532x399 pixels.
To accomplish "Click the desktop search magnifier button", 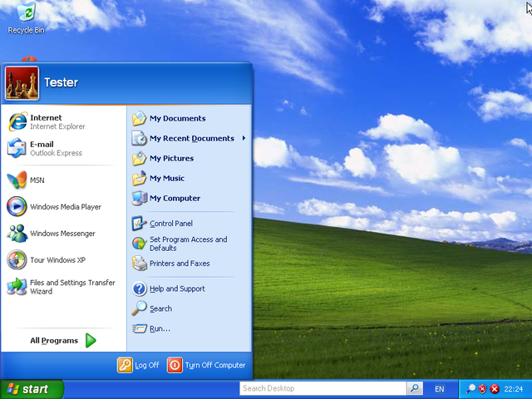I will pyautogui.click(x=414, y=389).
